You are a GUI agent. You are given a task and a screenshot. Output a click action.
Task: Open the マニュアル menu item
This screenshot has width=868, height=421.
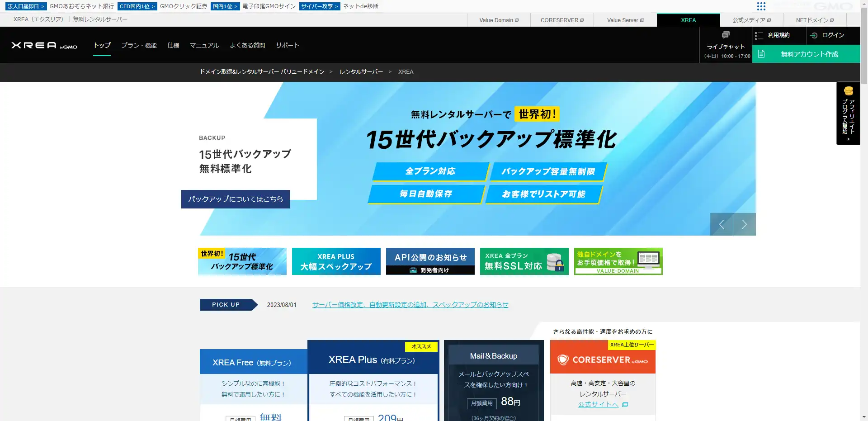[204, 45]
